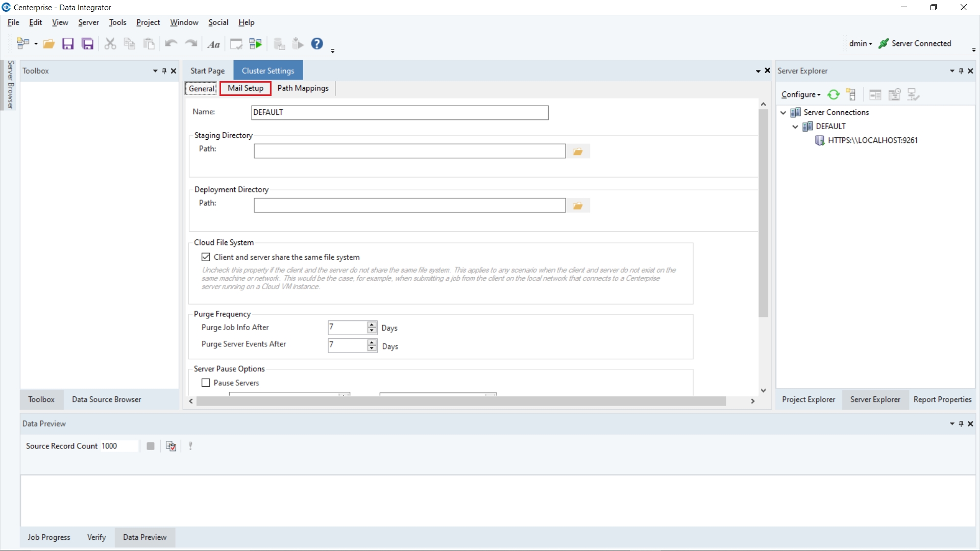Click the Open folder toolbar icon
The width and height of the screenshot is (980, 551).
pyautogui.click(x=49, y=44)
